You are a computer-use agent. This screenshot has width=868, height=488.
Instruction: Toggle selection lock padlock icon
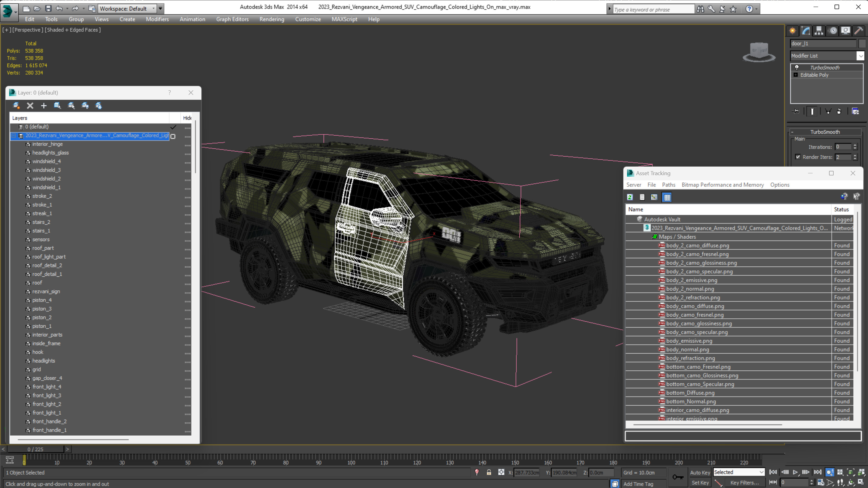tap(489, 472)
